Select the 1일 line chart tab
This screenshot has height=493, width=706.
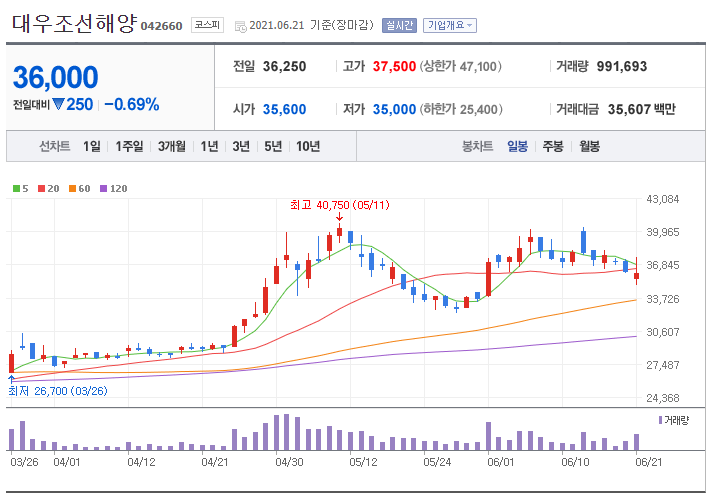(x=91, y=146)
